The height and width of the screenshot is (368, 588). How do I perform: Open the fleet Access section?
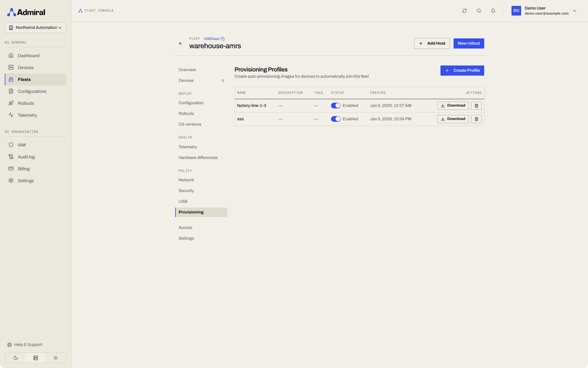click(201, 228)
